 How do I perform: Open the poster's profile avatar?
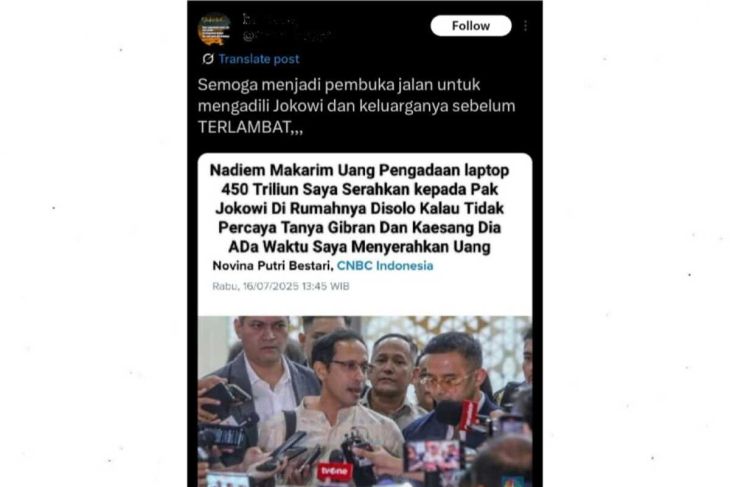214,28
